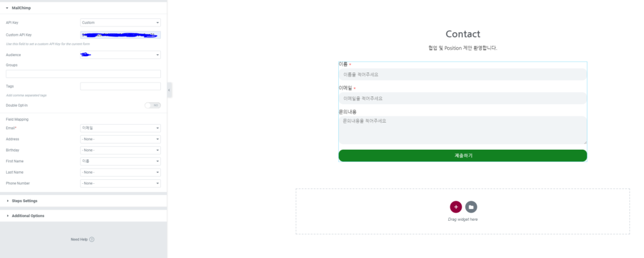Viewport: 644px width, 258px height.
Task: Click the 이메일 email input on form
Action: pyautogui.click(x=462, y=99)
